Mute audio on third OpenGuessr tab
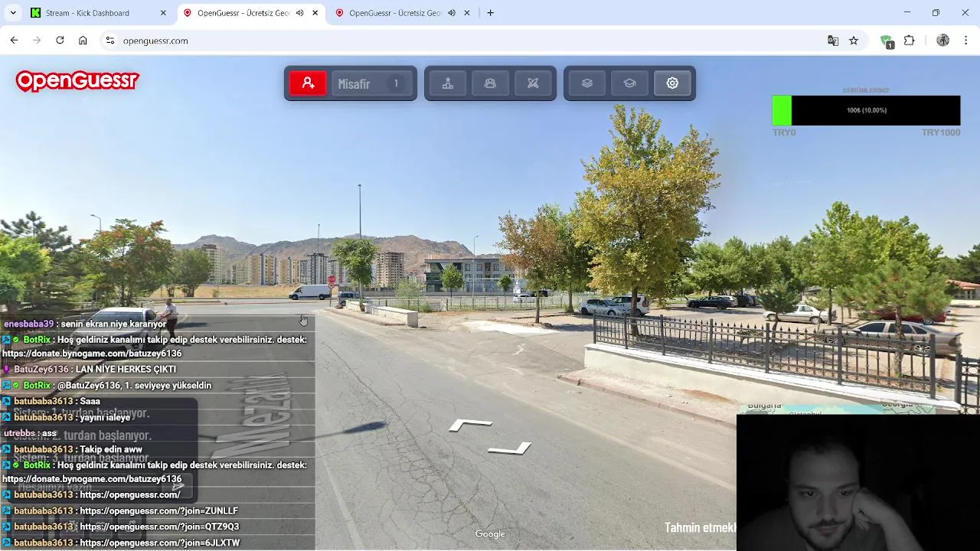This screenshot has width=980, height=551. click(452, 13)
